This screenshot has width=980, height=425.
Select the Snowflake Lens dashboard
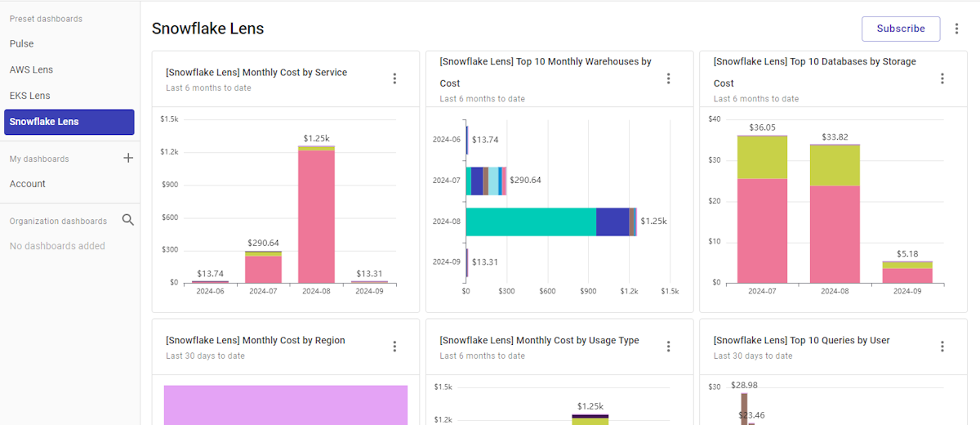tap(69, 122)
